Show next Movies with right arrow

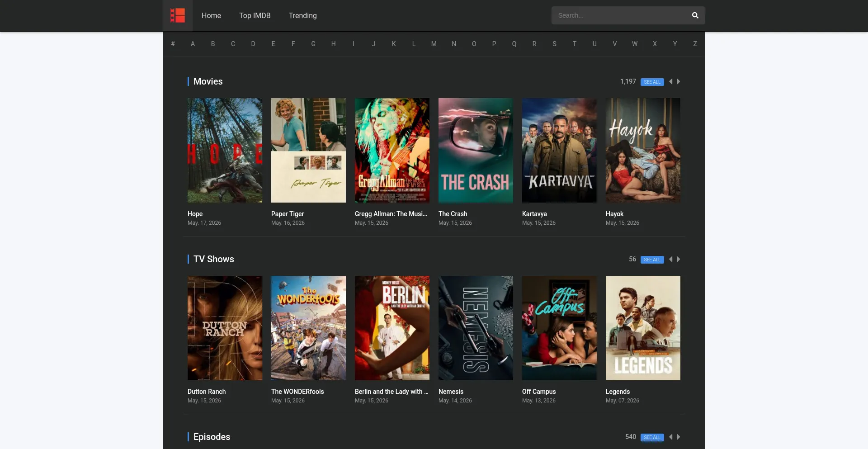click(678, 81)
